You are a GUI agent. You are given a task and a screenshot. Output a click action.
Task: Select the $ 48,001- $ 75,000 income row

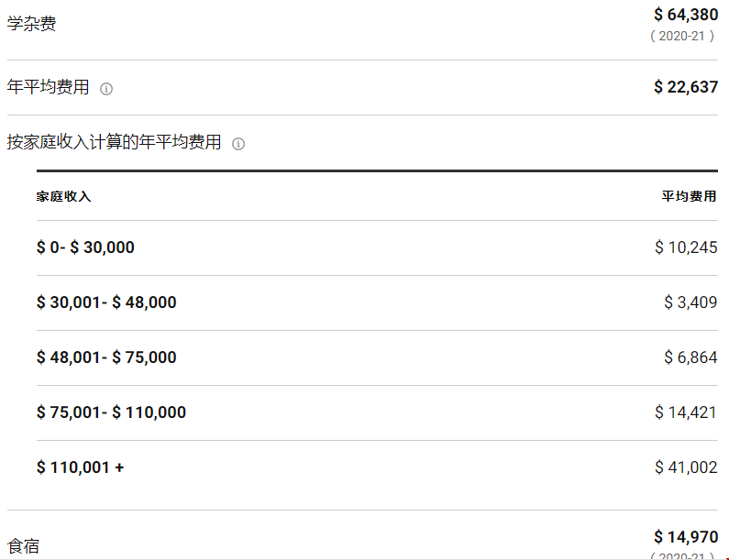point(106,357)
